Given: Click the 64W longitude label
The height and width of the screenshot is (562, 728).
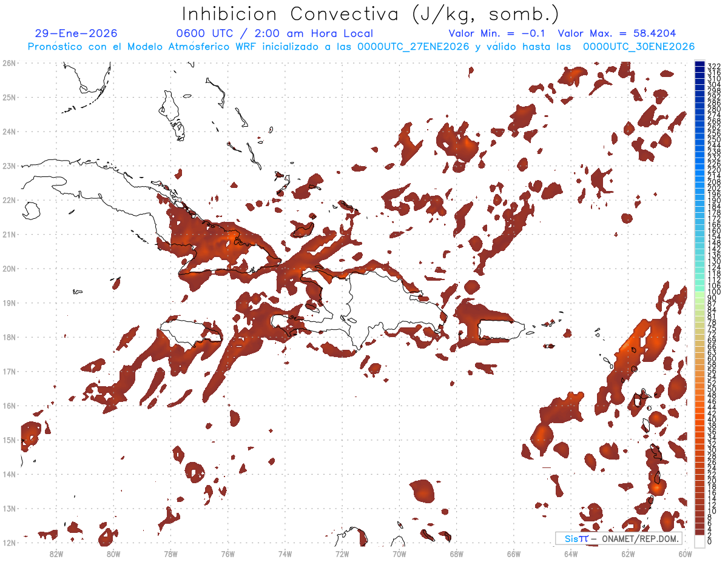Looking at the screenshot, I should 571,554.
